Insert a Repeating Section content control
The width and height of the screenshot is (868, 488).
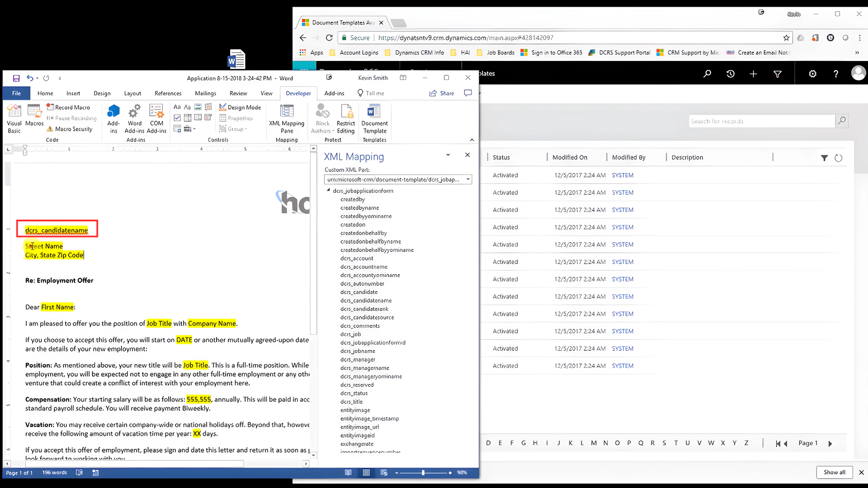pyautogui.click(x=177, y=129)
